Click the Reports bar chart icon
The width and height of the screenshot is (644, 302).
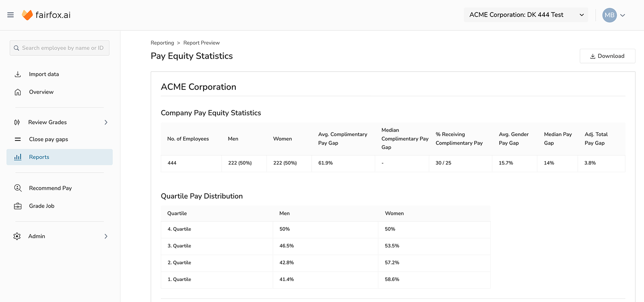point(18,157)
